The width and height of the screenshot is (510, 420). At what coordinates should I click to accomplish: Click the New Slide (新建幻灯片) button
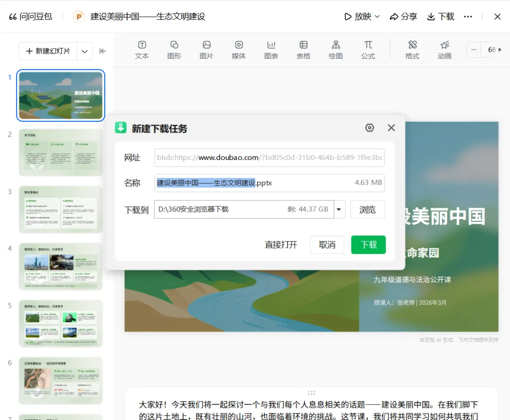tap(48, 51)
